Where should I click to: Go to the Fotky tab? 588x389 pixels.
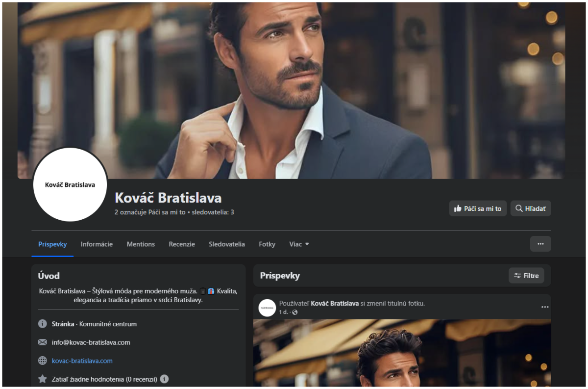click(267, 244)
